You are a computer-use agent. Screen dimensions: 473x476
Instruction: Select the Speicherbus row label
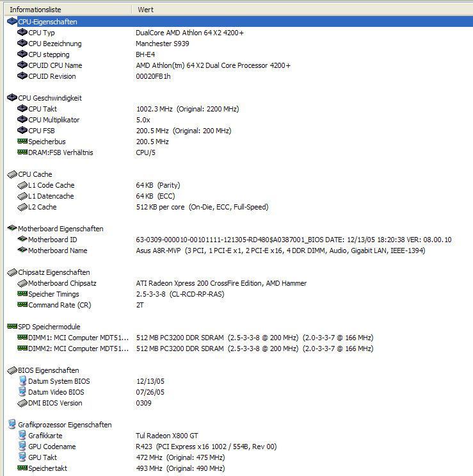pyautogui.click(x=47, y=142)
